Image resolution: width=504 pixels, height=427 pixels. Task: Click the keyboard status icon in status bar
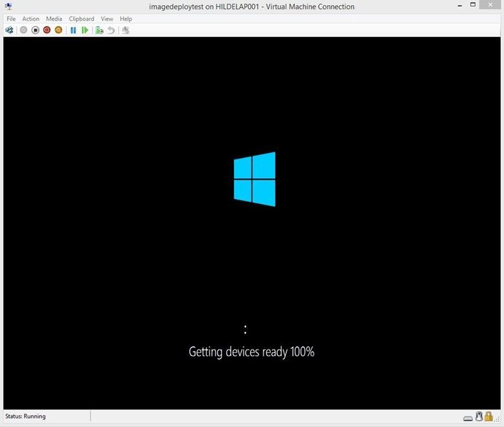(468, 418)
